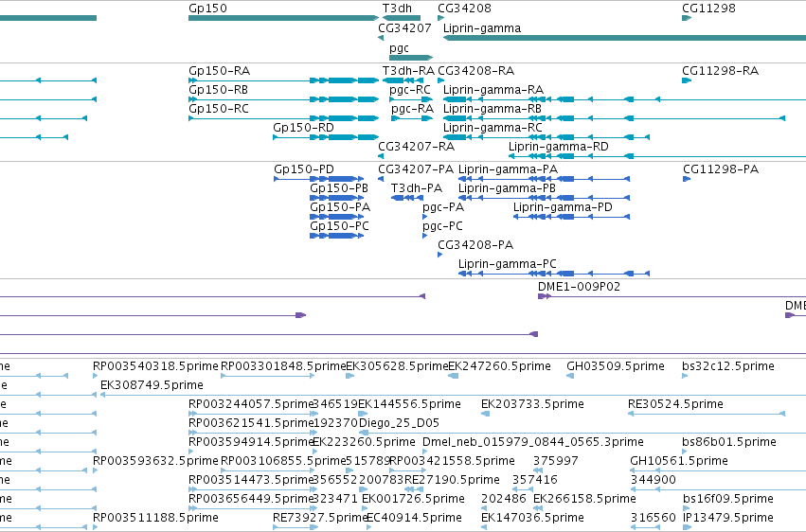Select the Gp150-RD transcript

pyautogui.click(x=326, y=137)
